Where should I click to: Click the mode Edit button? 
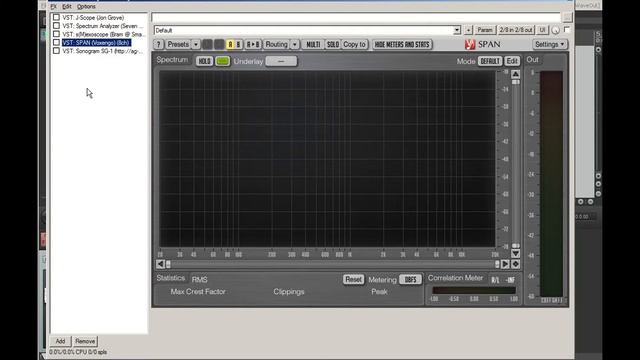[x=512, y=61]
